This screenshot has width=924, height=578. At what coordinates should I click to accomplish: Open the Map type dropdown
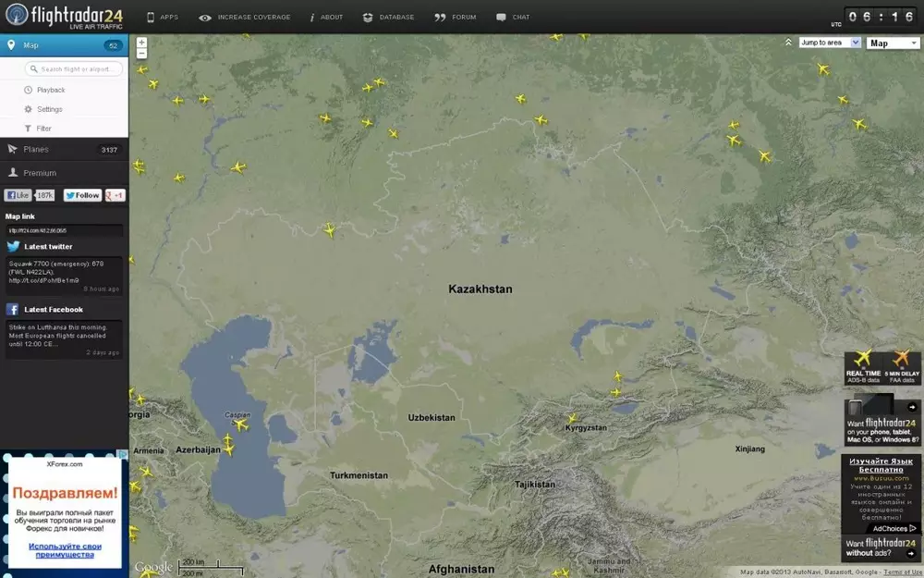[892, 43]
